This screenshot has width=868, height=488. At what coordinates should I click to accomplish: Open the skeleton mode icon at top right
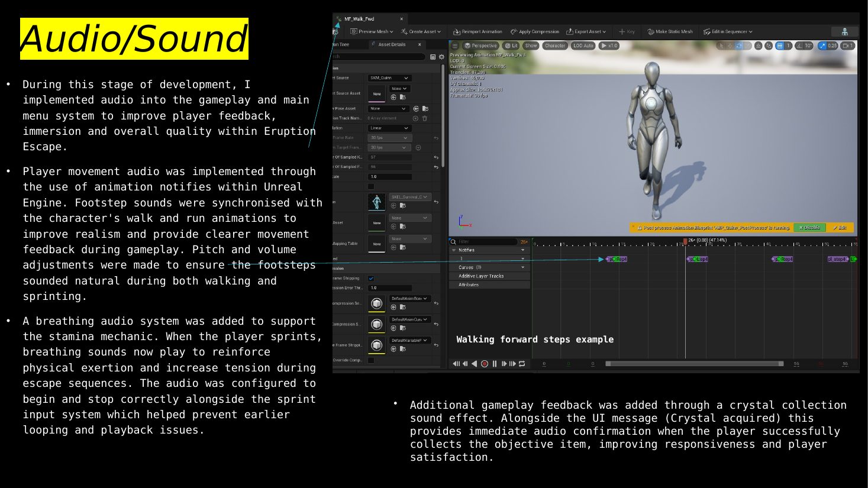tap(845, 31)
